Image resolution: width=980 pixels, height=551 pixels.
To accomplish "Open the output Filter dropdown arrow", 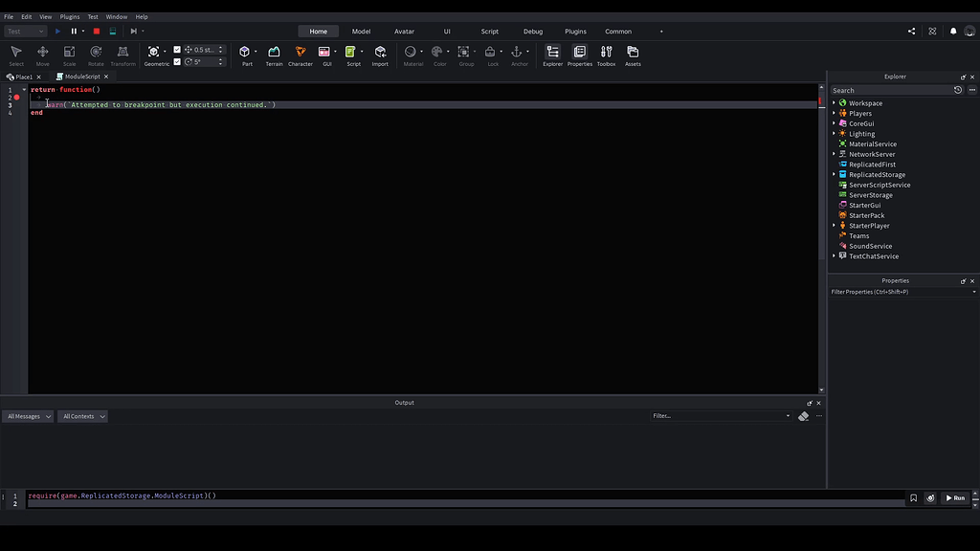I will point(788,416).
